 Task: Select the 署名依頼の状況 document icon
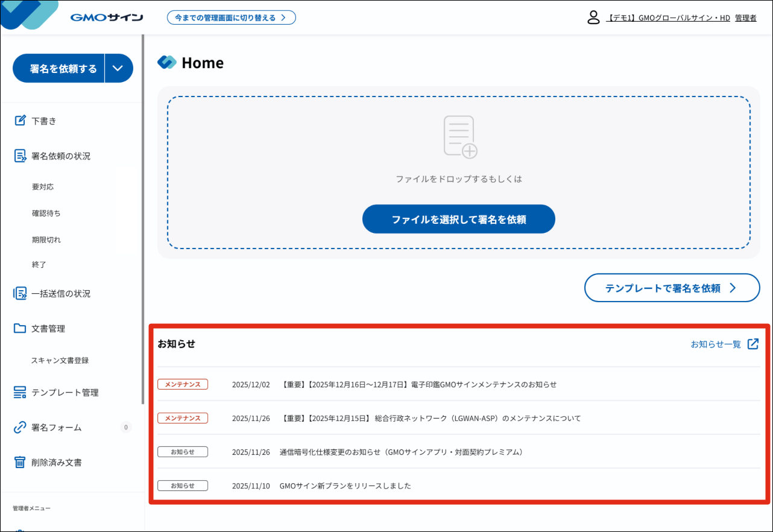click(19, 155)
